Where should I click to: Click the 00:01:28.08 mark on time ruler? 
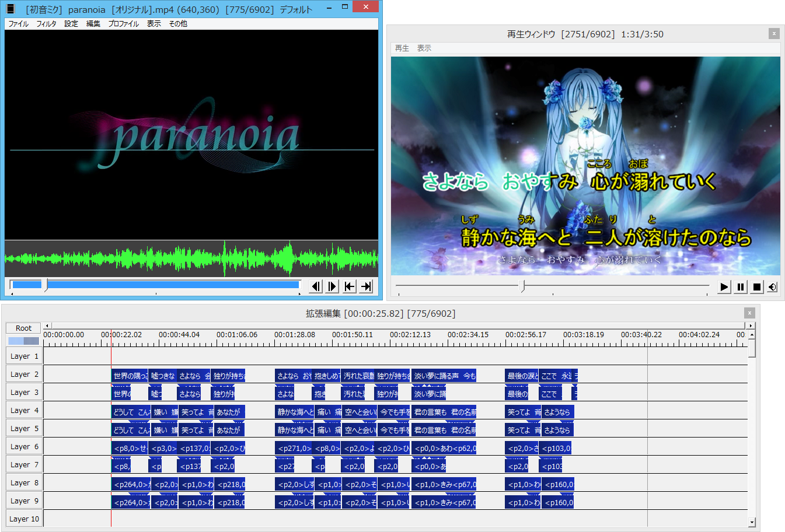295,335
